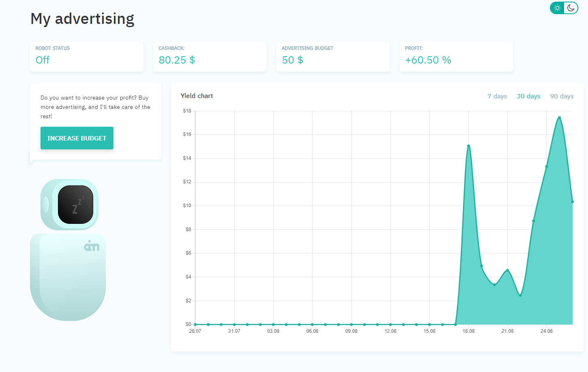Click the Robot Status 'Off' value
The height and width of the screenshot is (372, 588).
coord(43,60)
